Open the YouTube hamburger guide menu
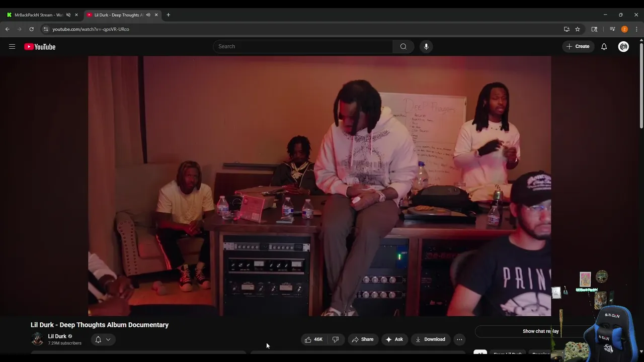The height and width of the screenshot is (362, 644). pyautogui.click(x=12, y=46)
